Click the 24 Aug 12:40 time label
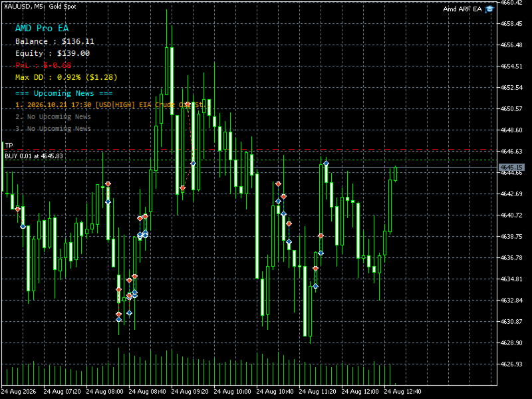This screenshot has width=532, height=399. point(403,392)
